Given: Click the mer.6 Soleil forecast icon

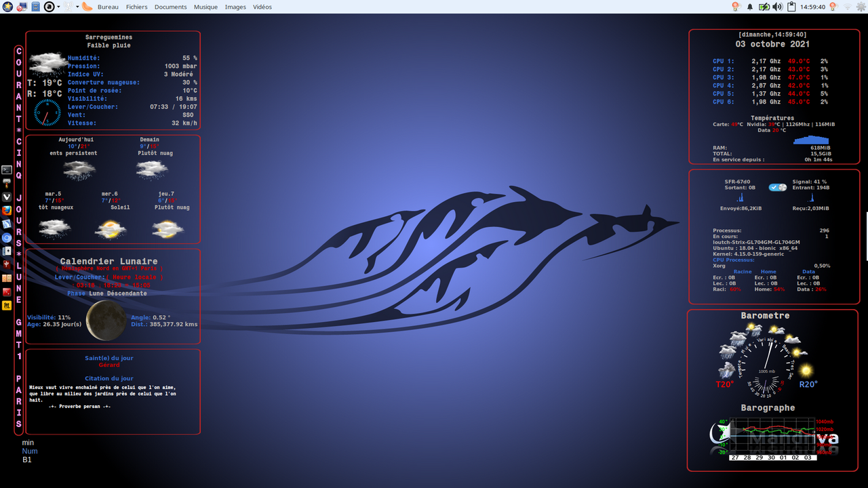Looking at the screenshot, I should 110,229.
